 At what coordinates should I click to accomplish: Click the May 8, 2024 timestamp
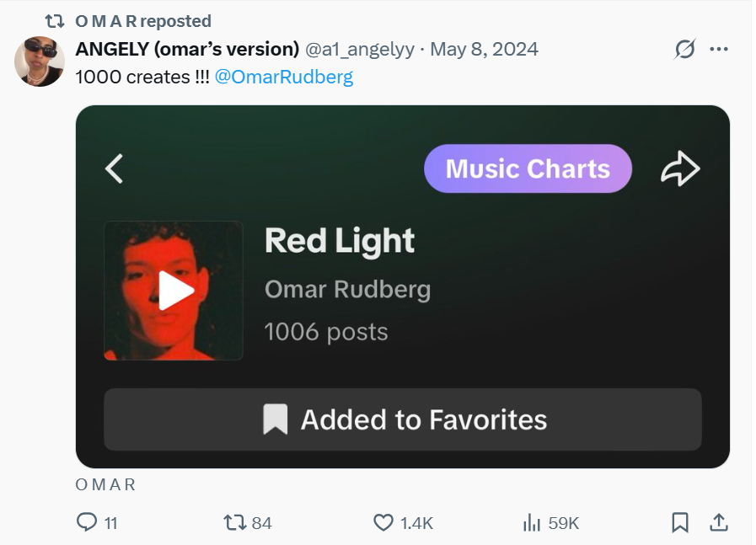484,49
